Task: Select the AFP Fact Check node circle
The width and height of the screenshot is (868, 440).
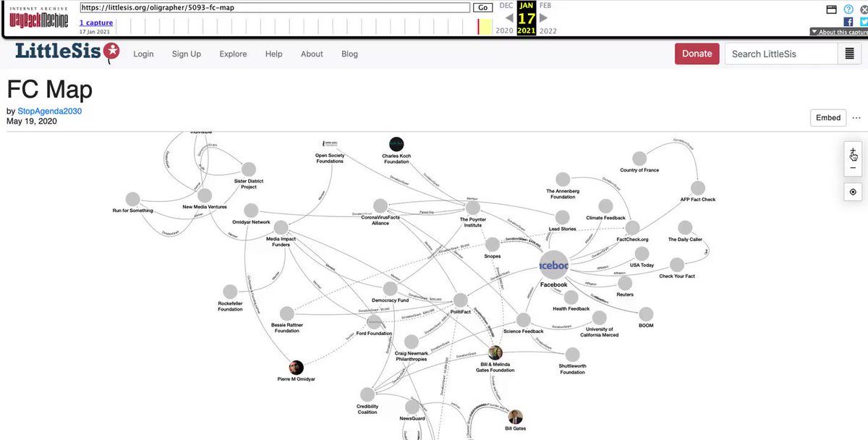Action: [x=698, y=187]
